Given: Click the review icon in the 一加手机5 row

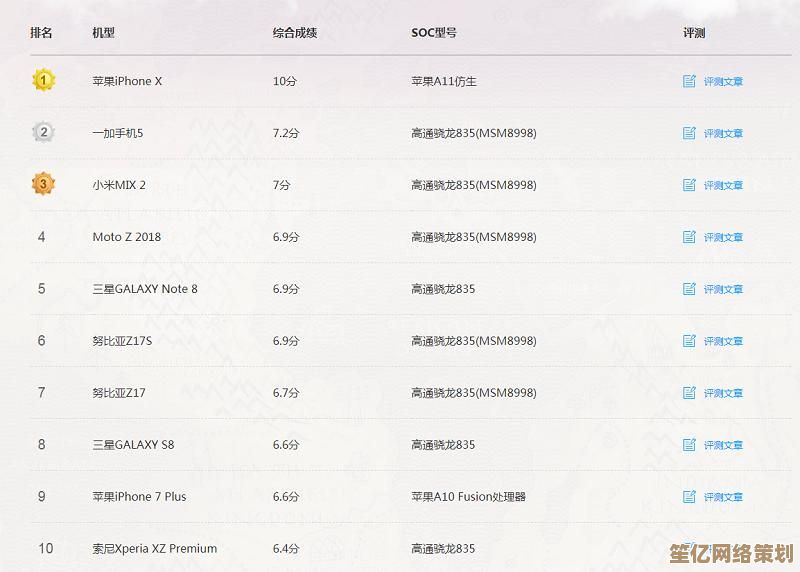Looking at the screenshot, I should pos(689,133).
